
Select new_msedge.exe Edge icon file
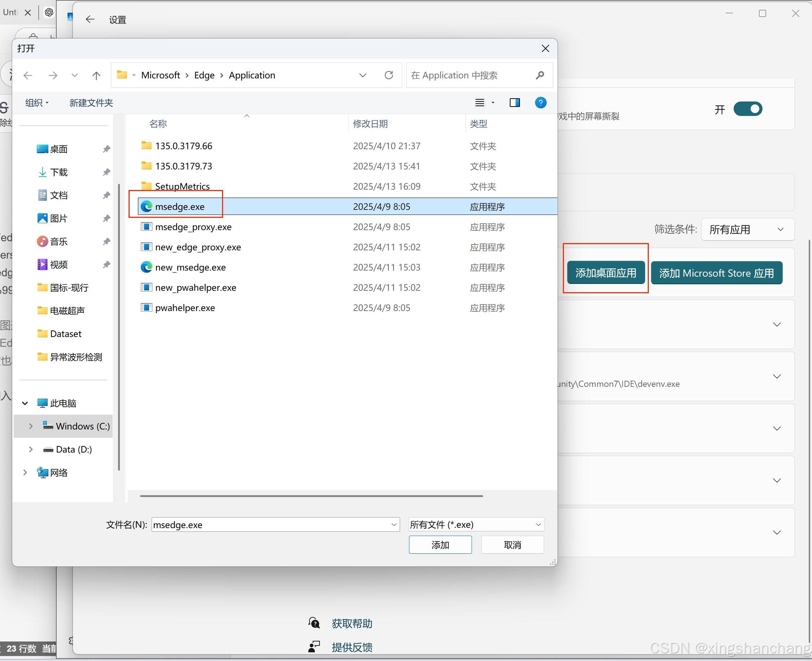coord(147,267)
